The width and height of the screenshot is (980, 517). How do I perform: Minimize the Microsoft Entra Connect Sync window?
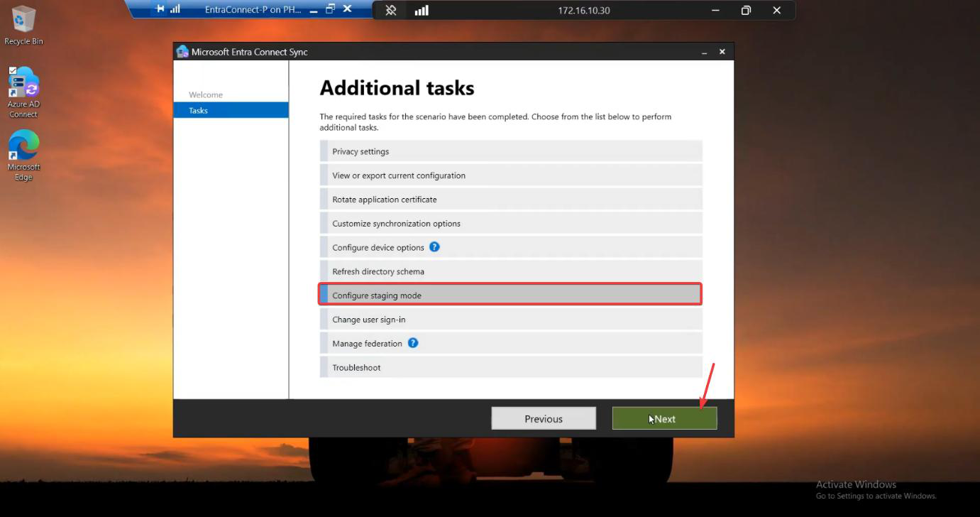[705, 53]
